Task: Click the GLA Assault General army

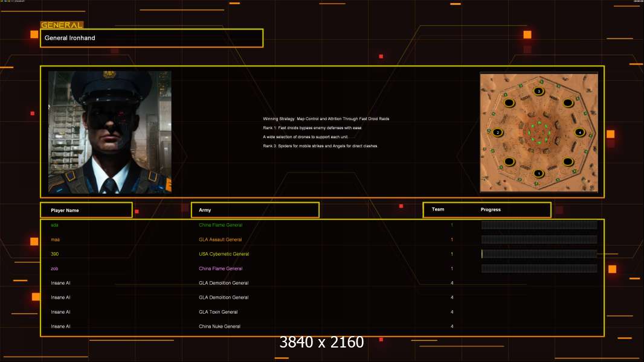Action: point(220,240)
